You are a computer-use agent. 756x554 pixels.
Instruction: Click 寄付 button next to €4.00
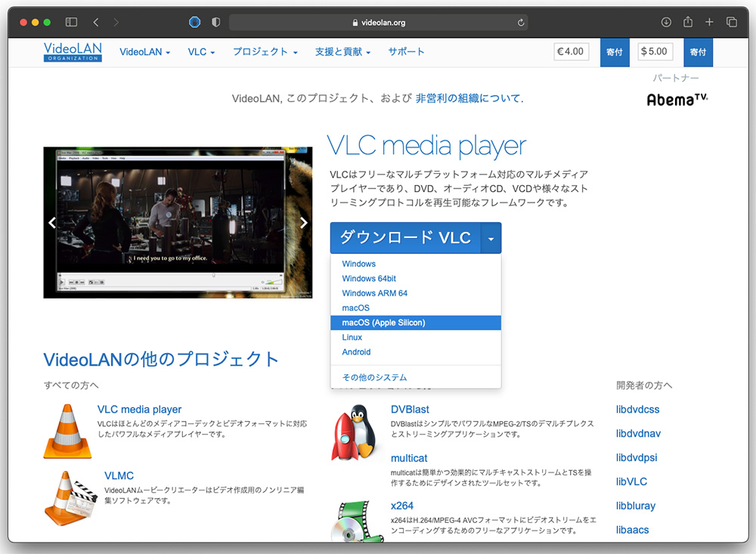click(615, 52)
